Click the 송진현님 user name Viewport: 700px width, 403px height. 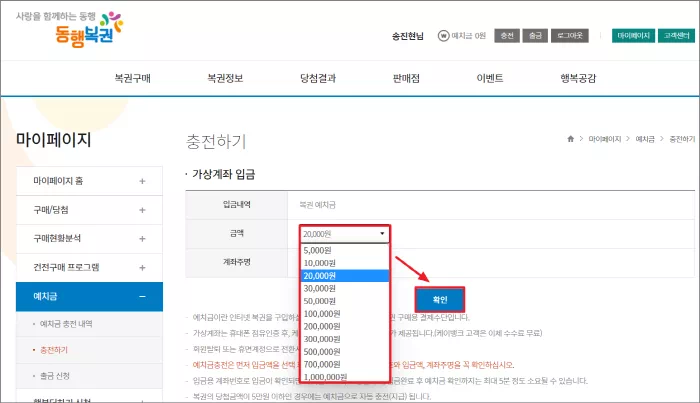point(408,36)
